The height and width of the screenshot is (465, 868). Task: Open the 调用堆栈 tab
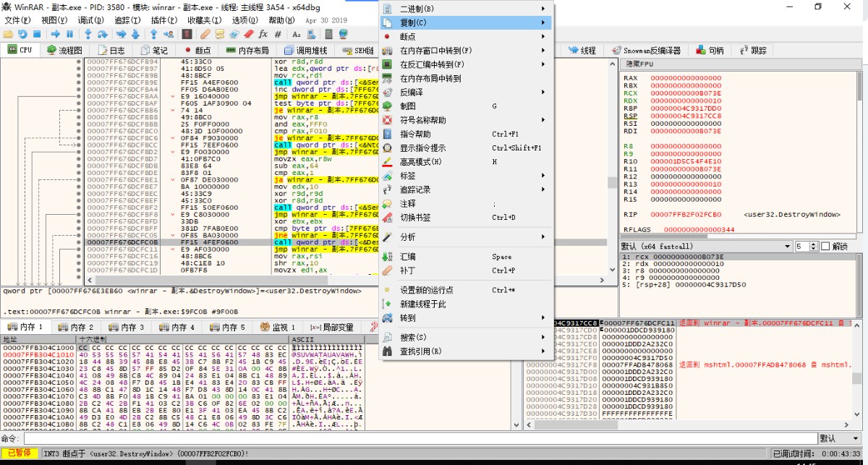[x=307, y=51]
